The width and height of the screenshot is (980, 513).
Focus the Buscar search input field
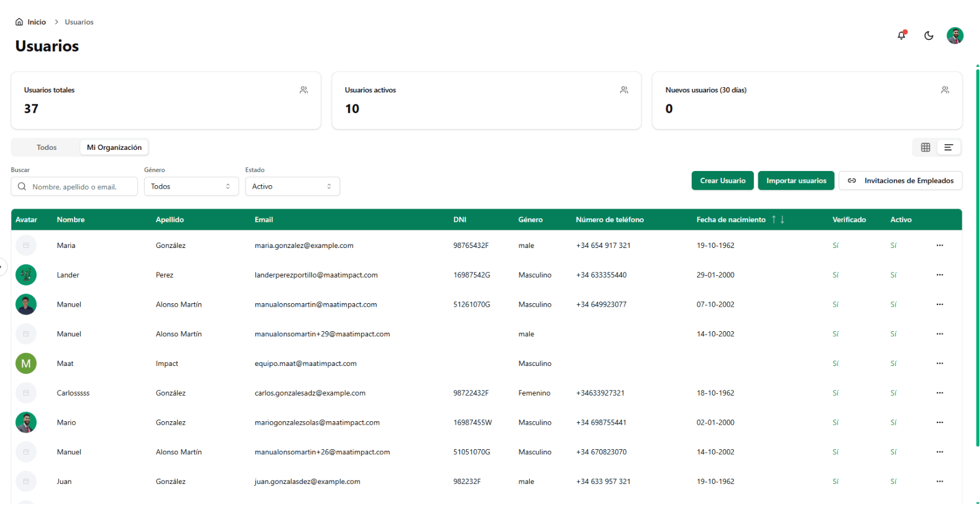tap(80, 186)
